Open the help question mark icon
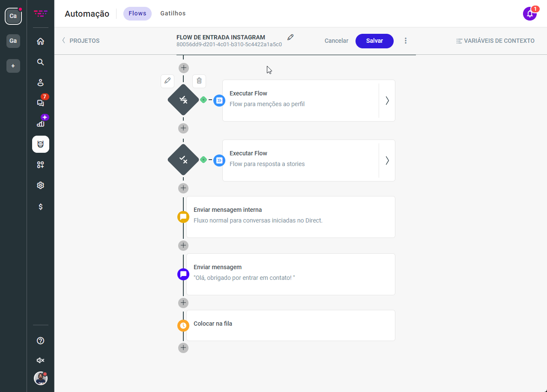This screenshot has height=392, width=547. click(x=41, y=341)
